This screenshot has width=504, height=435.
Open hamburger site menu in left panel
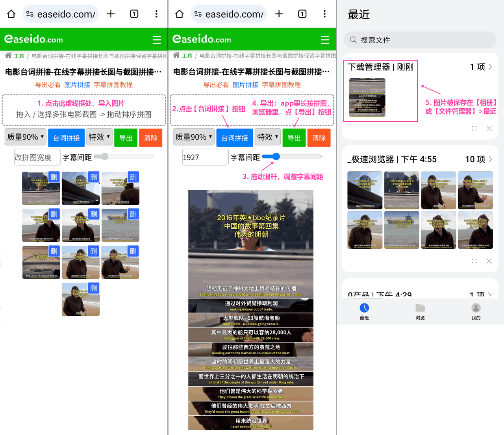tap(157, 40)
